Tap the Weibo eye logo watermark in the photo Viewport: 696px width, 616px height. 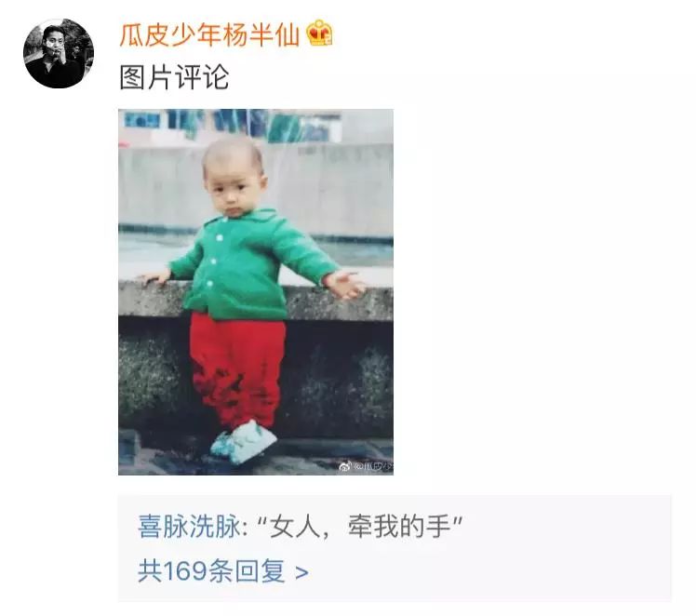point(345,466)
